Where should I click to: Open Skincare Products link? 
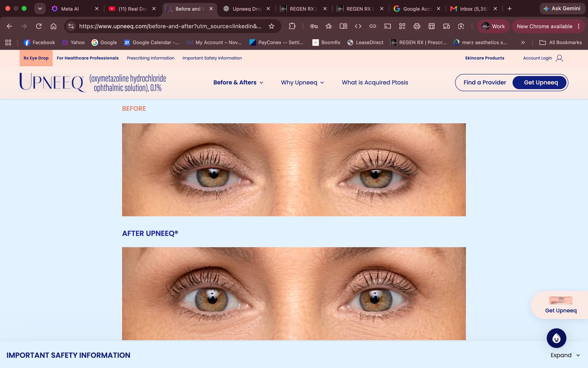[484, 58]
